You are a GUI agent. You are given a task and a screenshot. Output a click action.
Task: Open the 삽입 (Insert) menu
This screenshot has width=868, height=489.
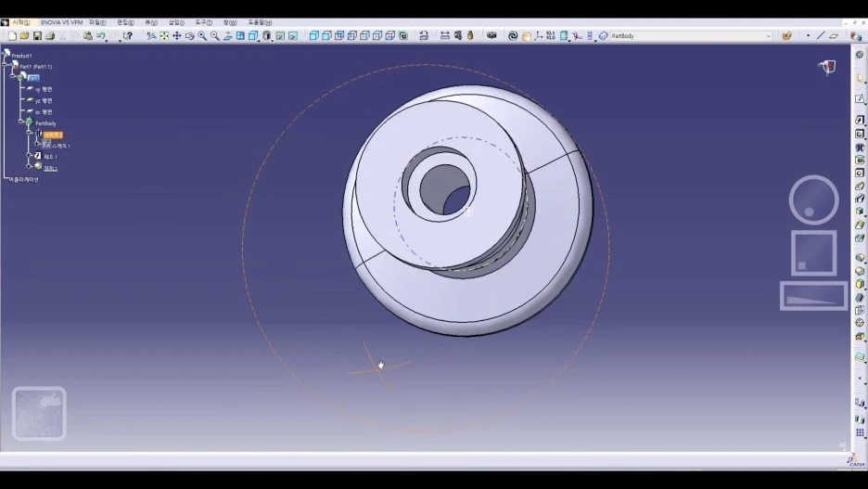176,22
